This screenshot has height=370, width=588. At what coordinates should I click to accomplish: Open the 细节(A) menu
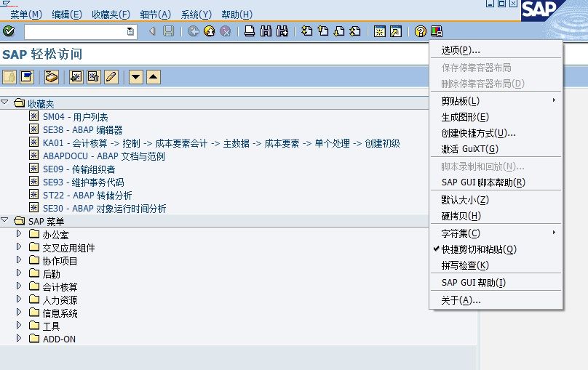pyautogui.click(x=155, y=15)
